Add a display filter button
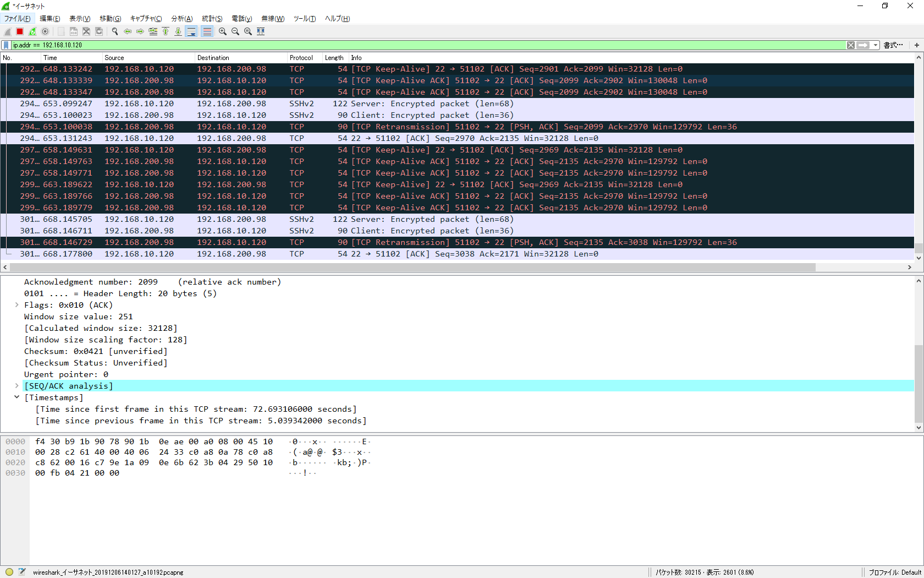924x578 pixels. click(917, 45)
